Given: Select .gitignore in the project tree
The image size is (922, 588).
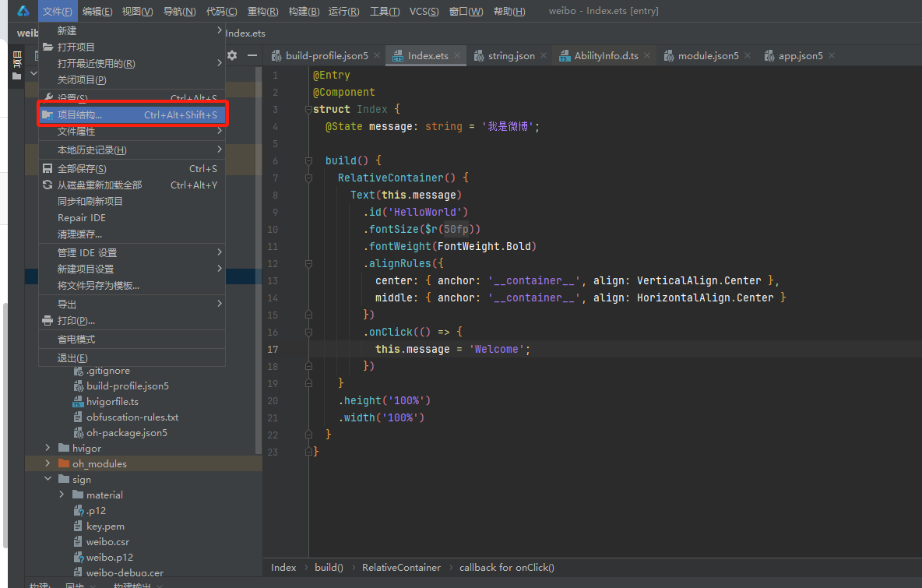Looking at the screenshot, I should (x=108, y=371).
